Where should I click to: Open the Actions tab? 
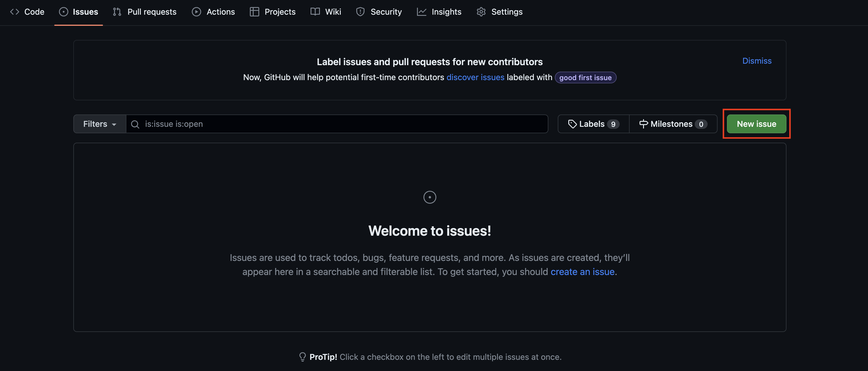pos(213,12)
